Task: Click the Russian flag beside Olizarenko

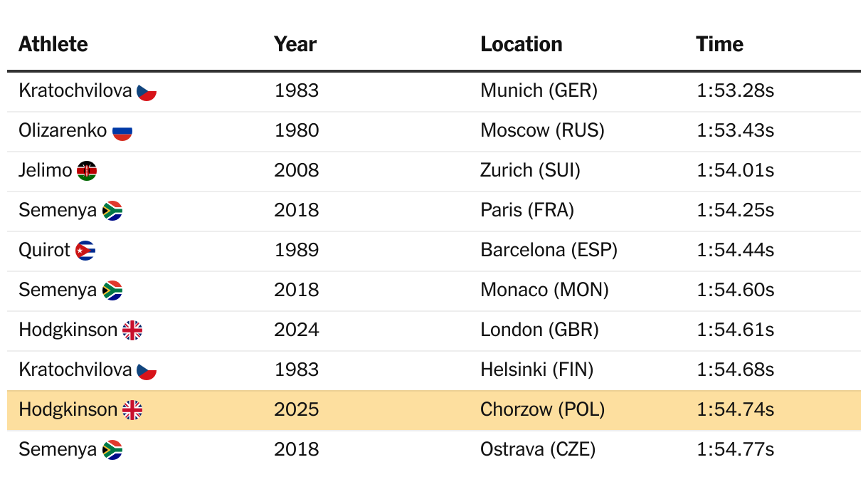Action: [122, 131]
